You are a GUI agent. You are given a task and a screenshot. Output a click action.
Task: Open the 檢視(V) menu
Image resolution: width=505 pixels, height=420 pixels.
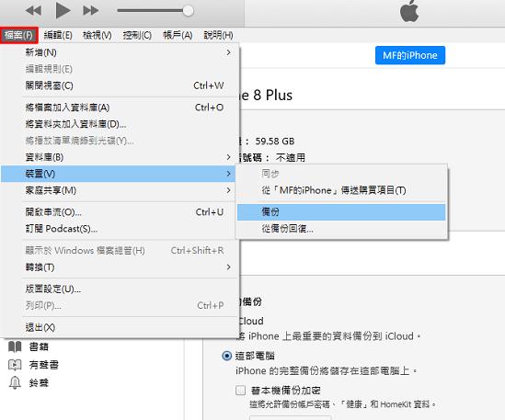tap(98, 35)
